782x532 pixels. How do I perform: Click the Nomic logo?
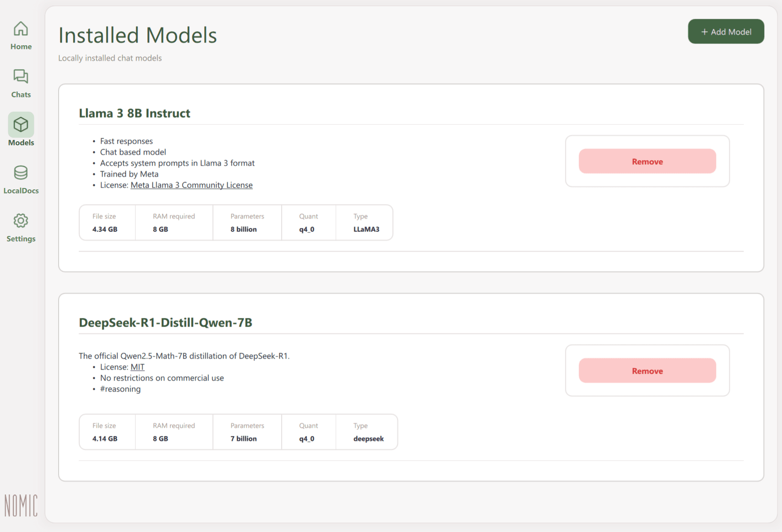click(21, 505)
